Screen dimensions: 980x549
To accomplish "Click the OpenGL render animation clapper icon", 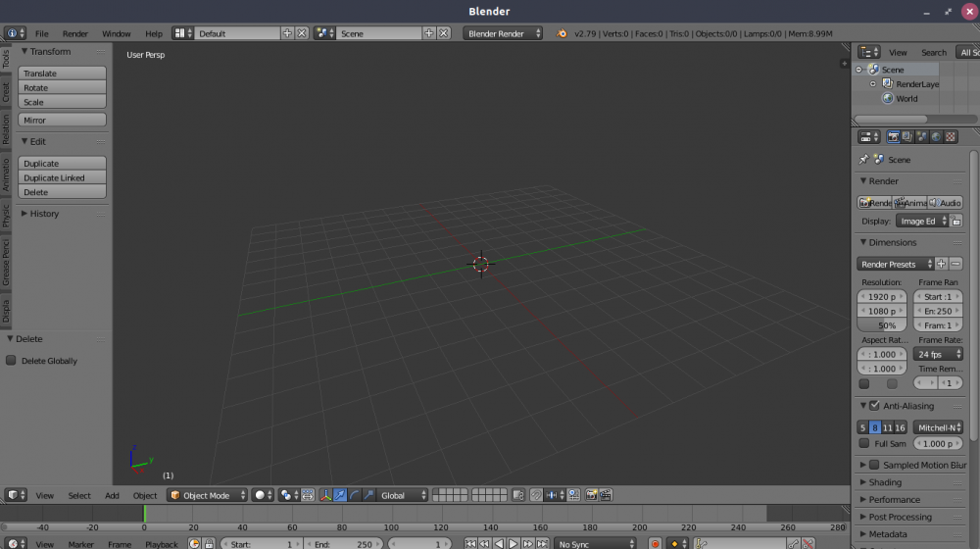I will (x=606, y=495).
